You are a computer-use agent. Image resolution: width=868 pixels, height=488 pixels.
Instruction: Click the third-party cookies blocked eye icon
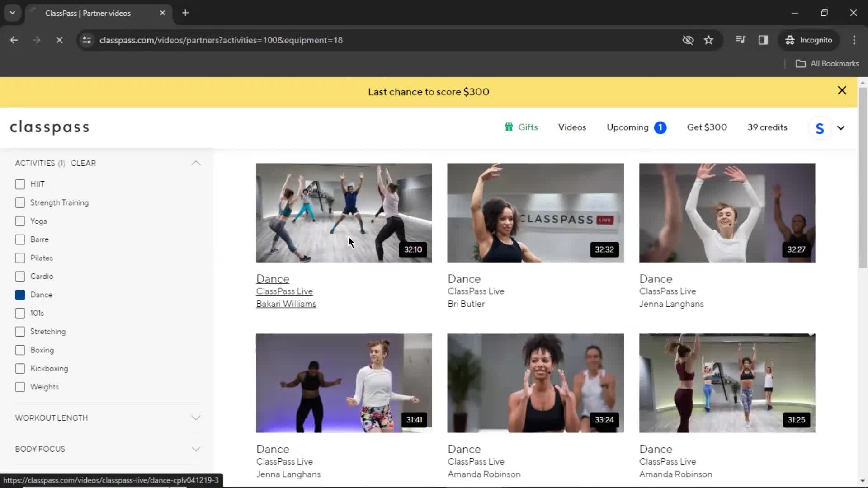point(688,40)
